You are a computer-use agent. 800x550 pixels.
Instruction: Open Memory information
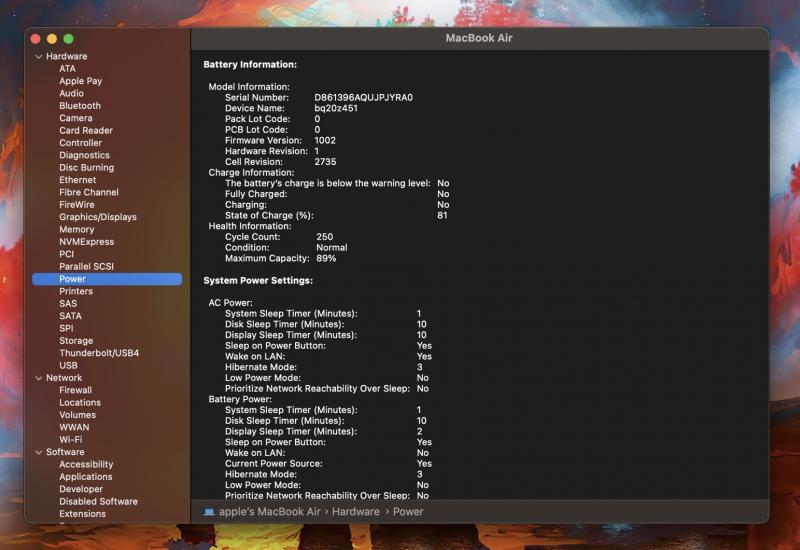point(77,230)
